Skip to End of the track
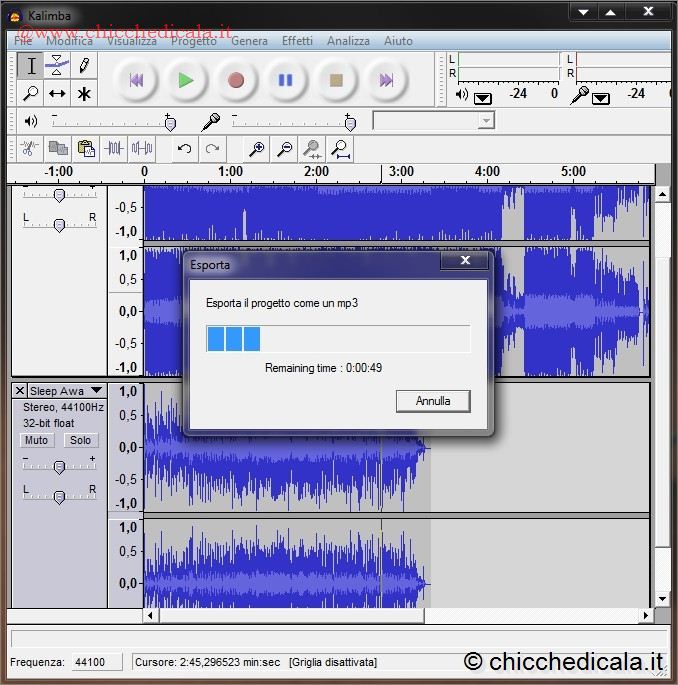678x685 pixels. pyautogui.click(x=386, y=80)
